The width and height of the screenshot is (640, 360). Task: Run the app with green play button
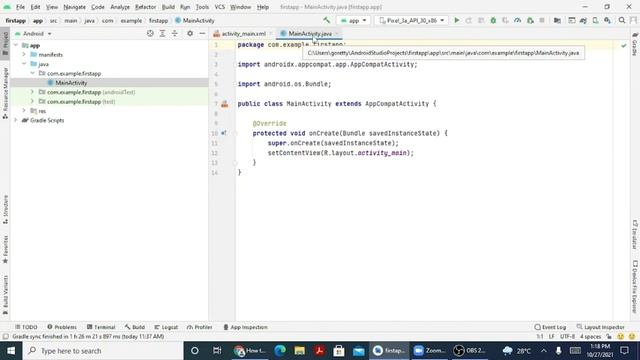tap(457, 20)
